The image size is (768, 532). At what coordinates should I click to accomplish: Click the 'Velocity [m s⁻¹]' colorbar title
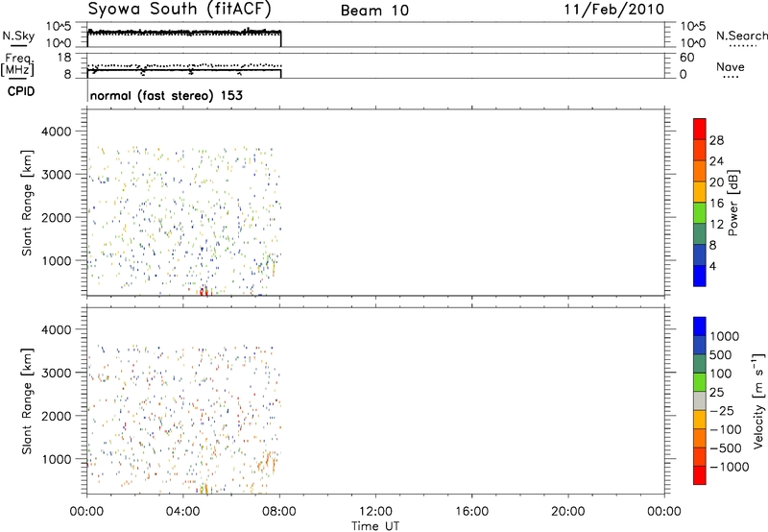[758, 400]
